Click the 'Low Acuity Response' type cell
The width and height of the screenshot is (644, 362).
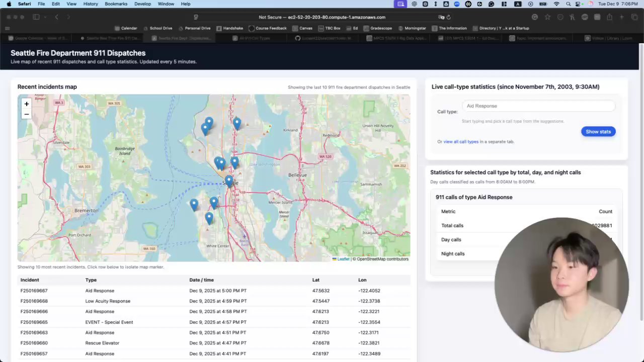tap(108, 301)
